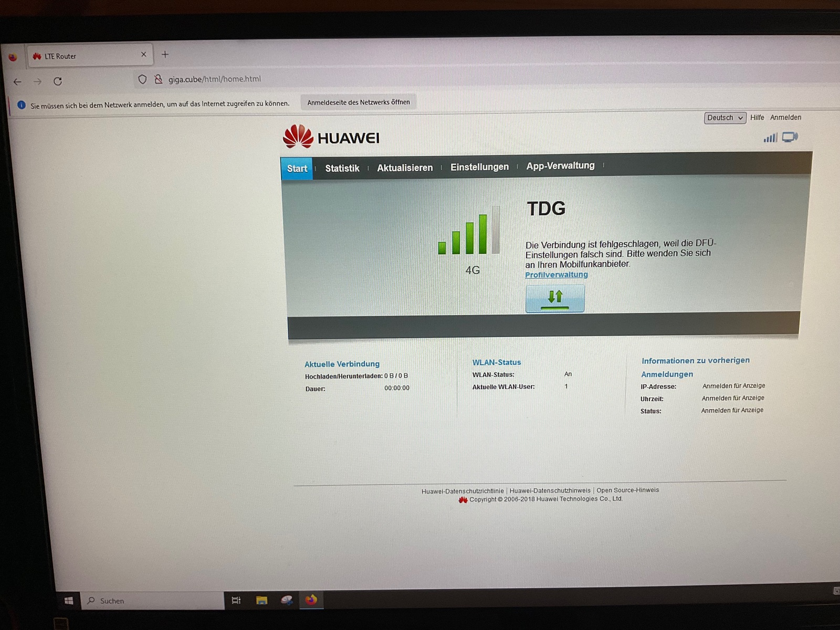This screenshot has height=630, width=840.
Task: Toggle the mobile data connection button
Action: click(554, 298)
